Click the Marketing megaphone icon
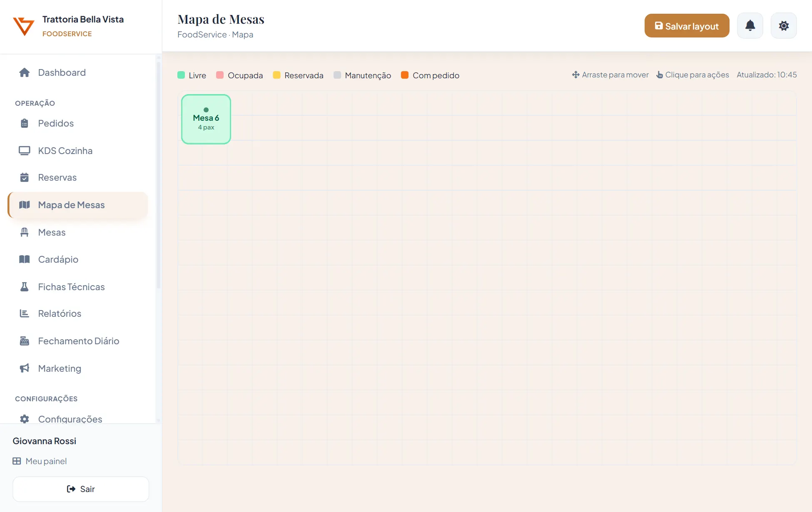This screenshot has width=812, height=512. click(x=25, y=368)
